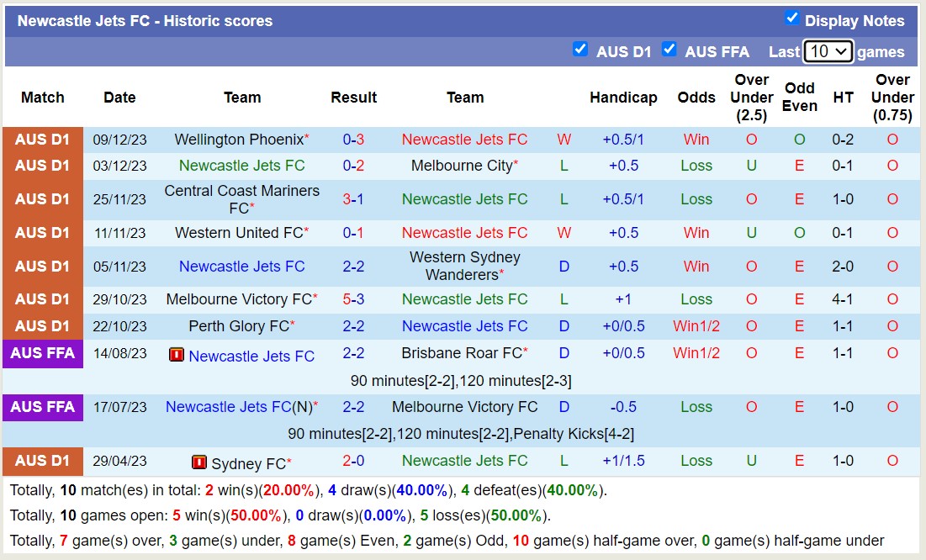Click the Handicap column header

(x=623, y=97)
